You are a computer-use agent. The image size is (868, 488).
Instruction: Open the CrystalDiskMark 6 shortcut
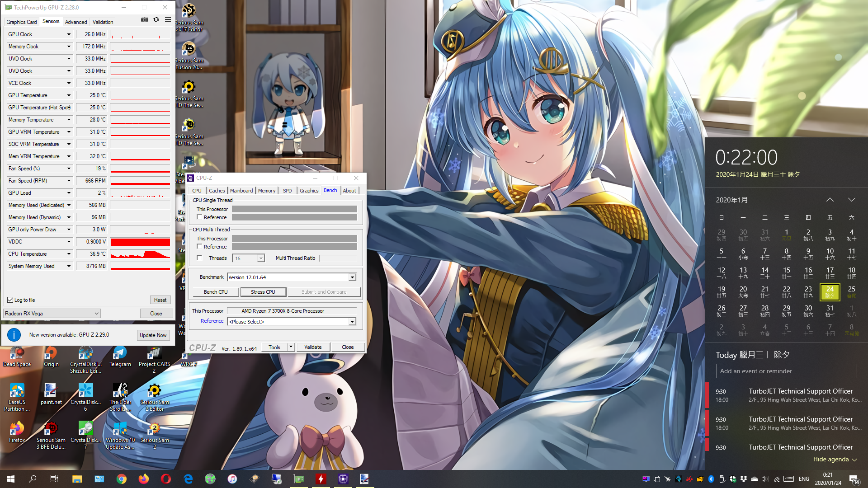click(85, 398)
